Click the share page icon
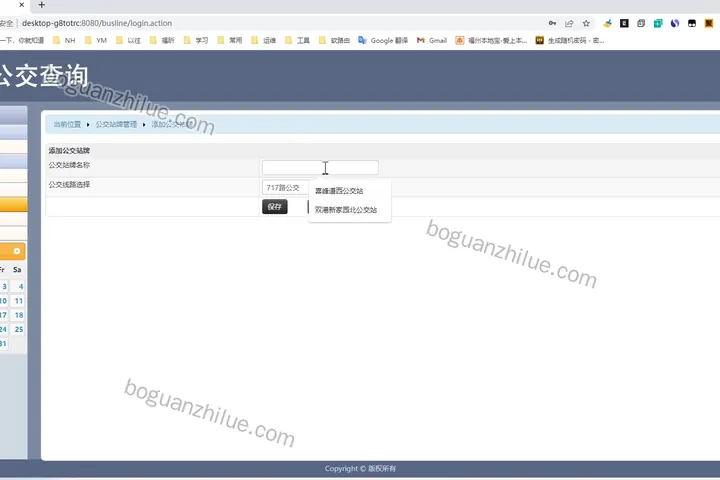This screenshot has height=480, width=720. click(x=569, y=23)
